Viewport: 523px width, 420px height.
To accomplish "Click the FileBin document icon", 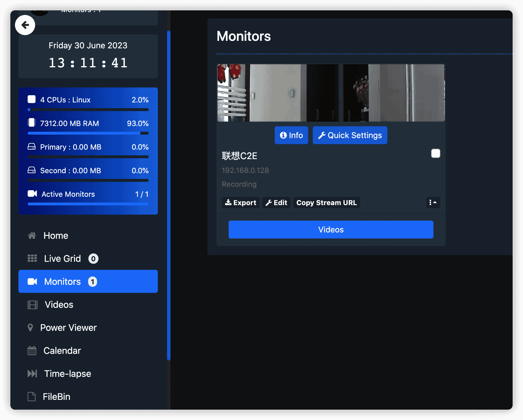I will click(32, 397).
